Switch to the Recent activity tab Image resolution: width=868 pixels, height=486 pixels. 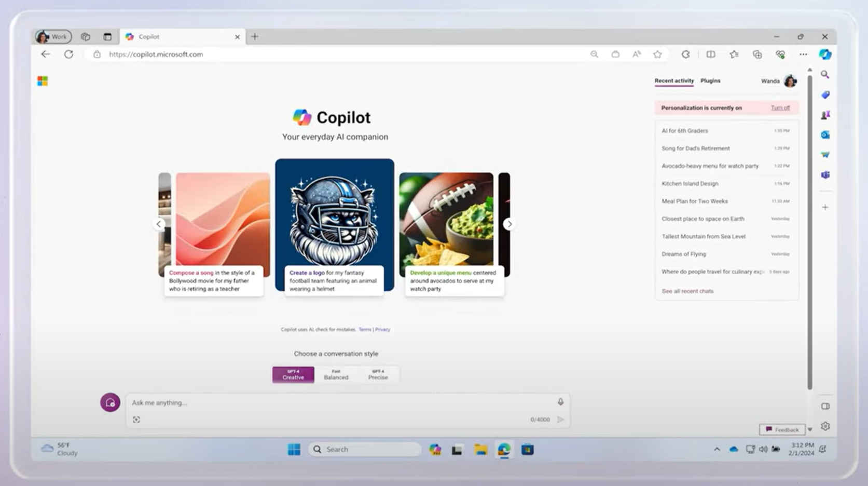[674, 81]
